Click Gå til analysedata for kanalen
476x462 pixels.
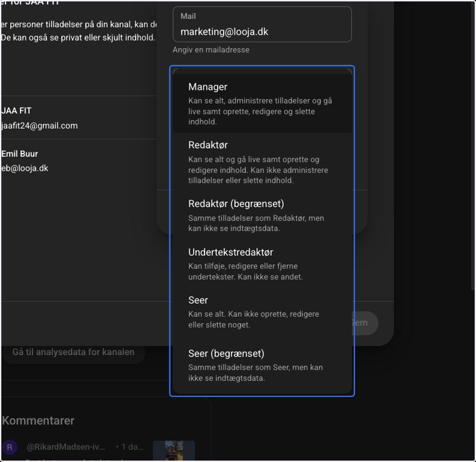click(x=73, y=352)
